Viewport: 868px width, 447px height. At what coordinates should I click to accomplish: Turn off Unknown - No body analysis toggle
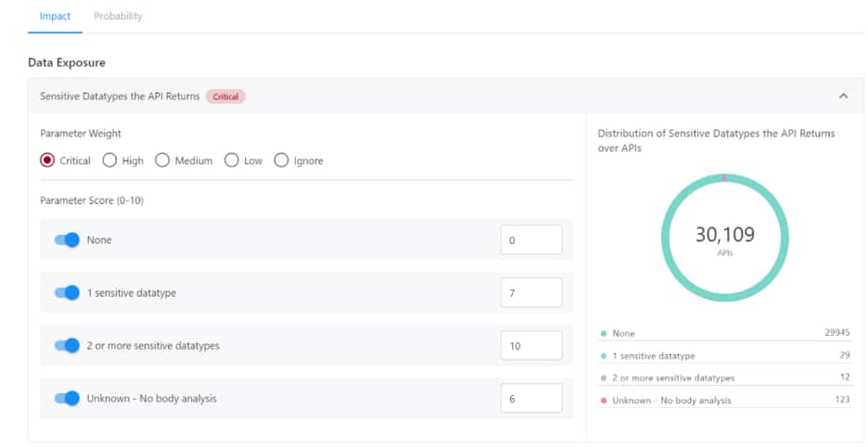tap(68, 399)
